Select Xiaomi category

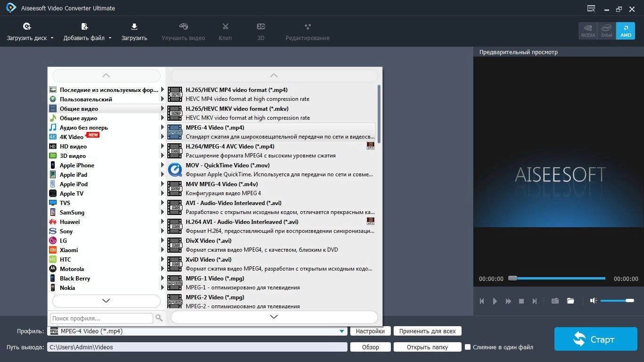pos(107,250)
